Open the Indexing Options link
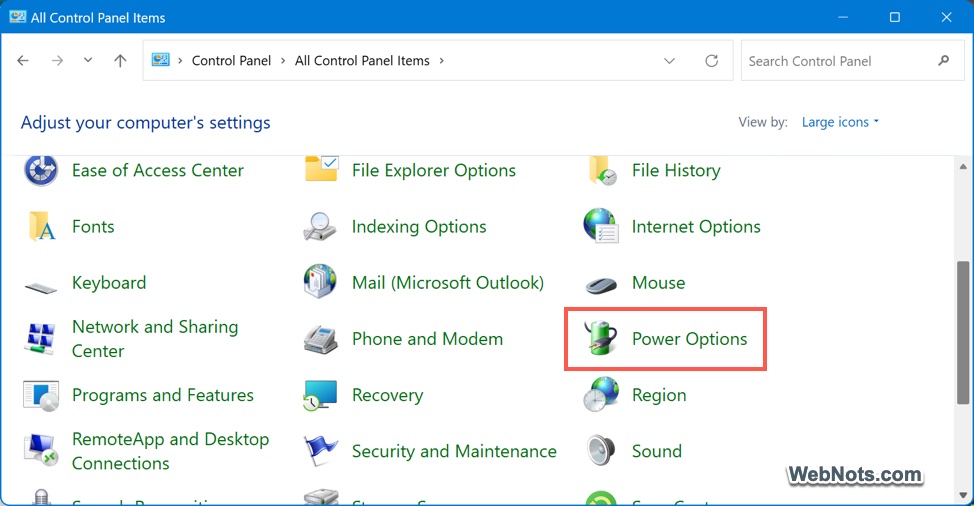Viewport: 974px width, 506px height. (419, 227)
